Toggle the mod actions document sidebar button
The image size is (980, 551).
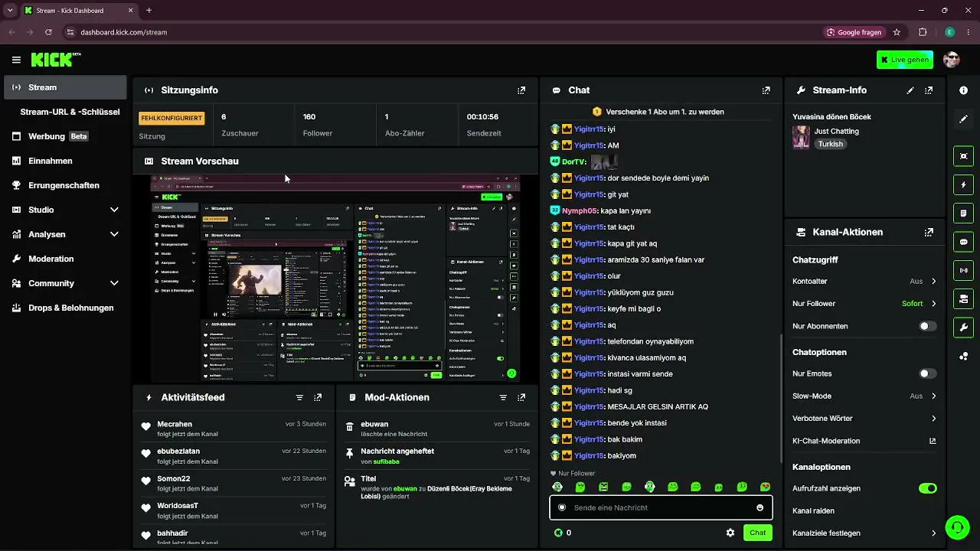(x=963, y=213)
